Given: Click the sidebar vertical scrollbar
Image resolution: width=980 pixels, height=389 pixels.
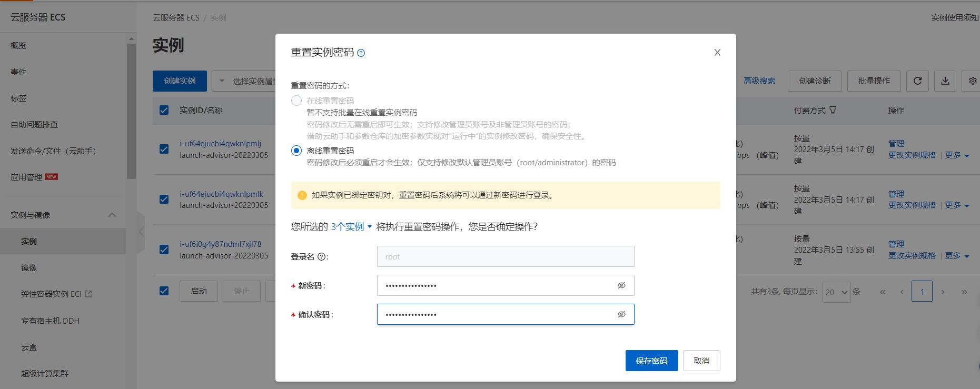Looking at the screenshot, I should [131, 111].
